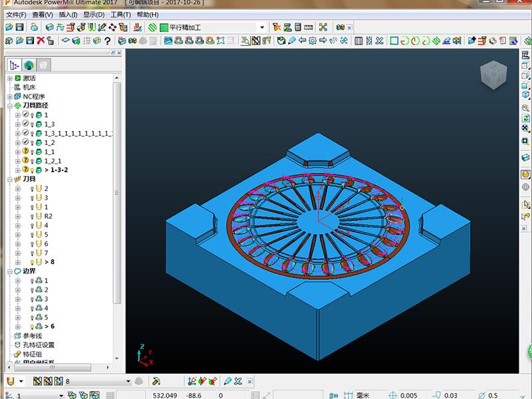This screenshot has width=532, height=399.
Task: Select 参考线 in the tree
Action: (32, 336)
